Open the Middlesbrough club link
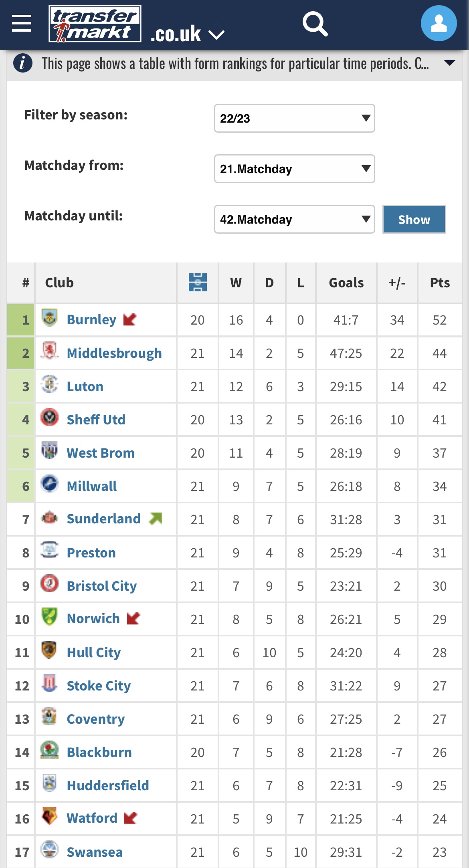Screen dimensions: 469x868 (114, 353)
